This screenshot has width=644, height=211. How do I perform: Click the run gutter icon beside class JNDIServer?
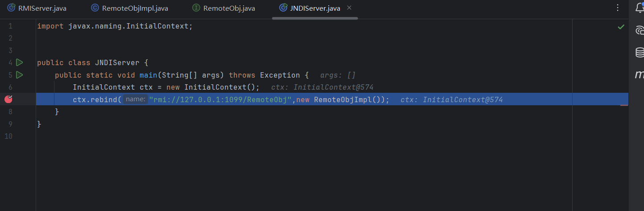coord(19,62)
